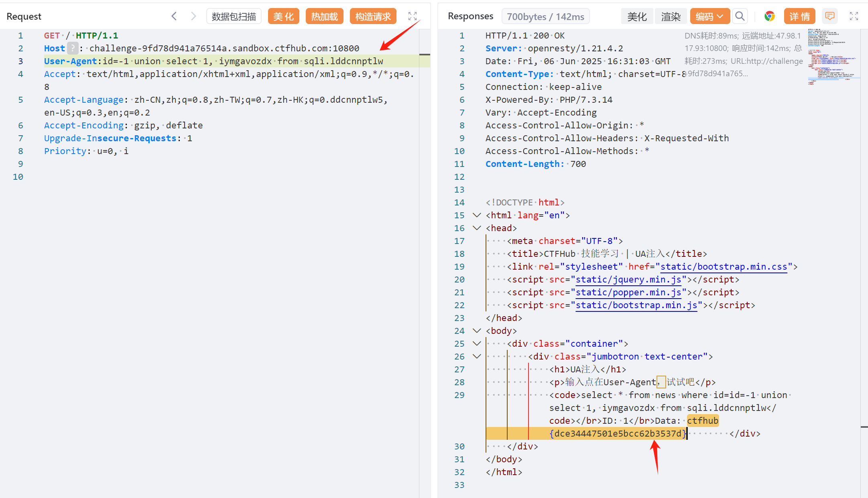Expand the Request panel to fullscreen
Viewport: 868px width, 498px height.
pyautogui.click(x=412, y=16)
